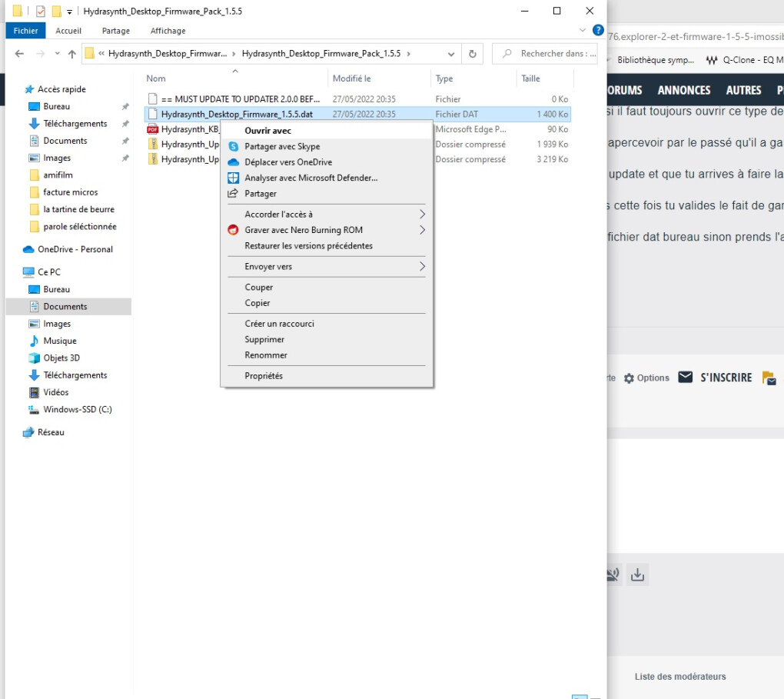Viewport: 784px width, 699px height.
Task: Click the Rechercher dans search field
Action: 544,54
